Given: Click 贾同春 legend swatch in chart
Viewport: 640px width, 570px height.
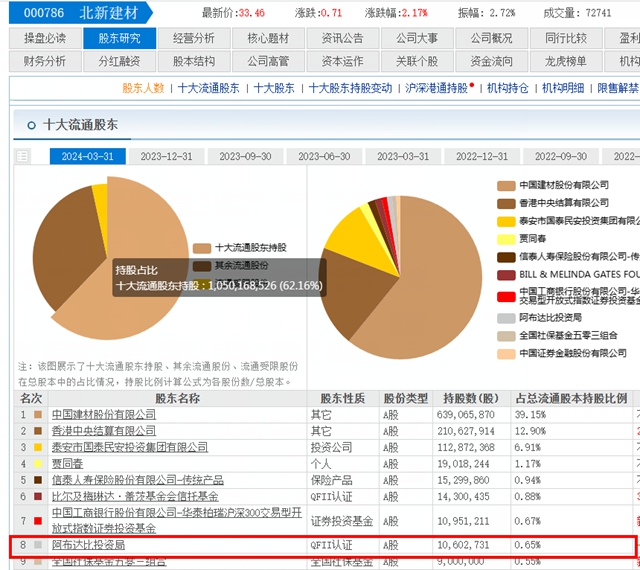Looking at the screenshot, I should click(x=506, y=239).
